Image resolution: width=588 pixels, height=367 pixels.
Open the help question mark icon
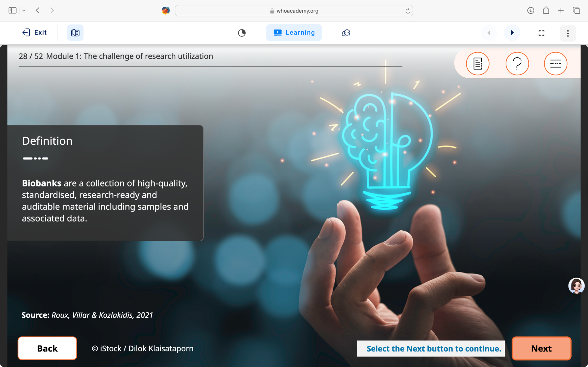[x=517, y=63]
